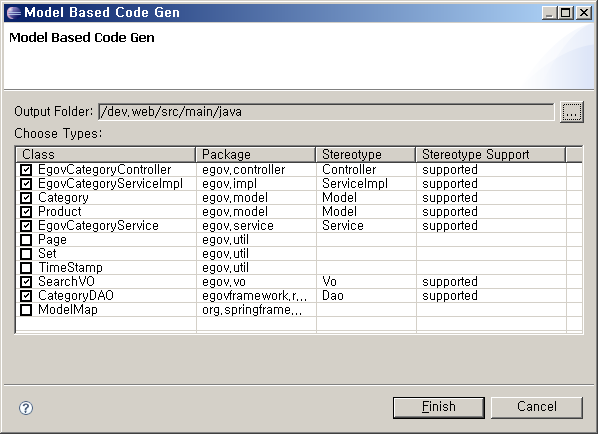This screenshot has height=434, width=598.
Task: Focus the Output Folder text field
Action: pyautogui.click(x=326, y=112)
